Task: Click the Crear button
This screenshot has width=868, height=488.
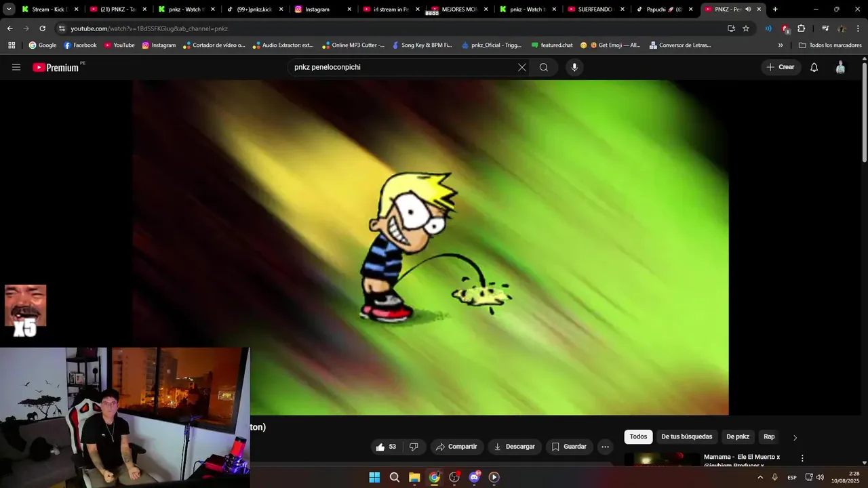Action: (780, 67)
